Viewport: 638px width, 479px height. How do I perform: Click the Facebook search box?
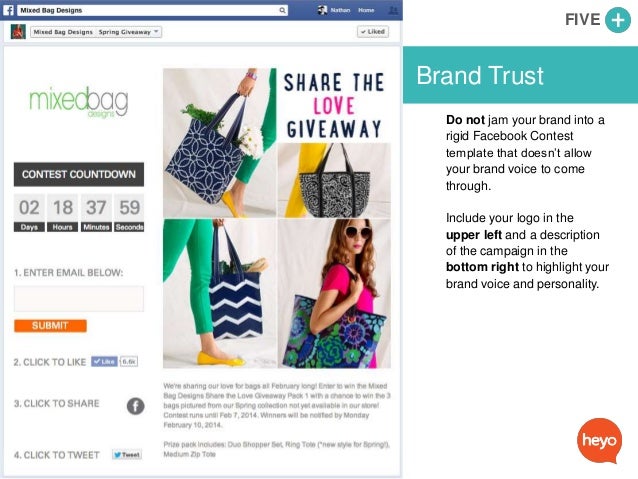pyautogui.click(x=153, y=10)
